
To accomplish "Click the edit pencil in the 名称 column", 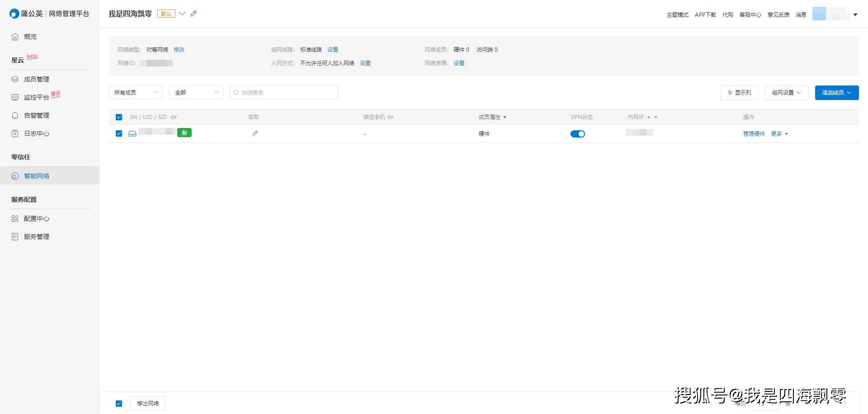I will tap(255, 133).
